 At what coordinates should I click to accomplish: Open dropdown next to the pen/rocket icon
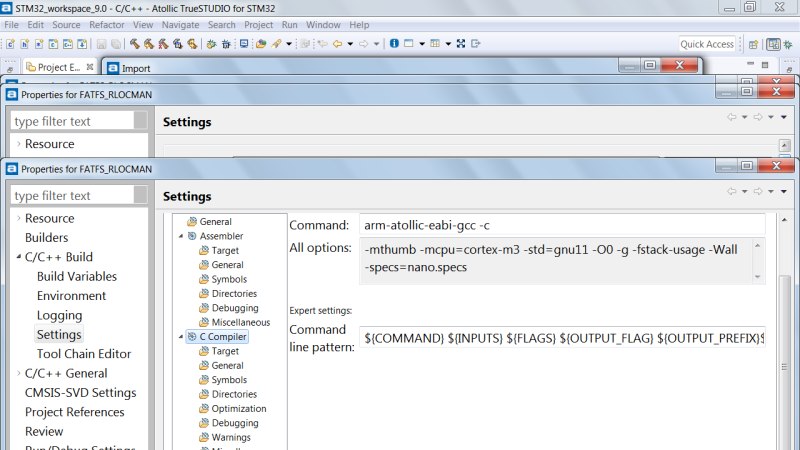click(x=289, y=44)
